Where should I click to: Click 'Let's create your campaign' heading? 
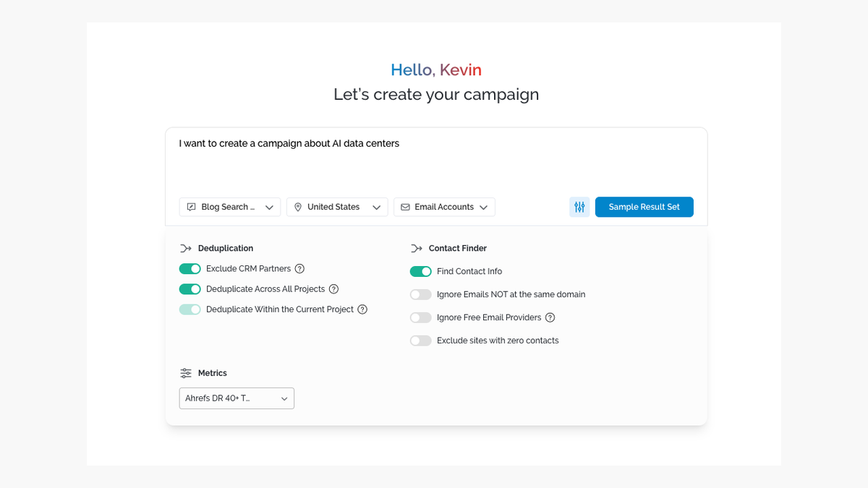tap(436, 94)
